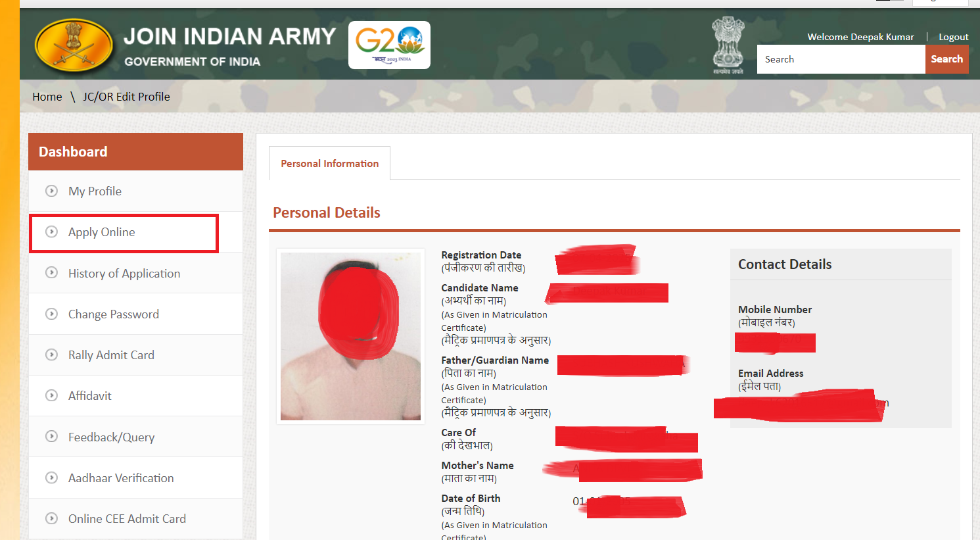980x540 pixels.
Task: Click the arrow icon beside Apply Online
Action: coord(51,232)
